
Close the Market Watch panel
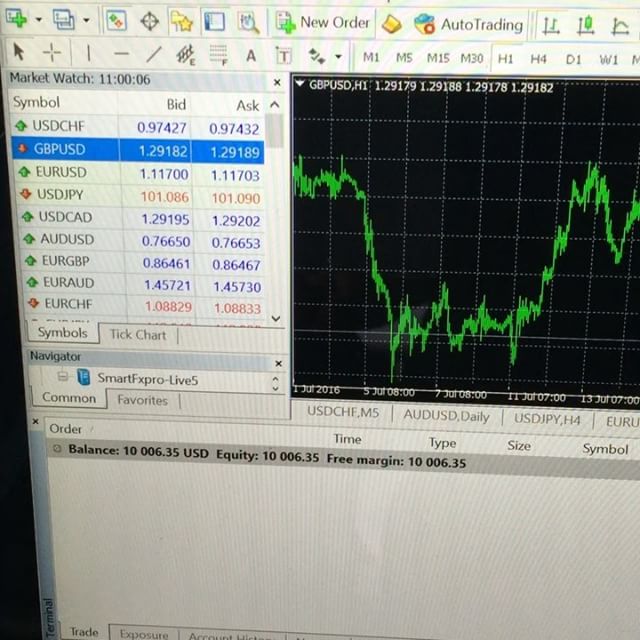point(277,82)
